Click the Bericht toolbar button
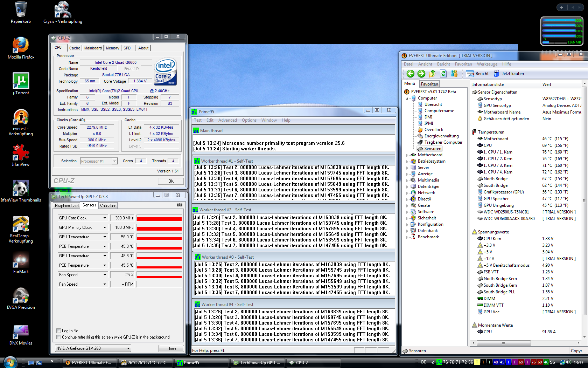This screenshot has width=588, height=368. (477, 74)
